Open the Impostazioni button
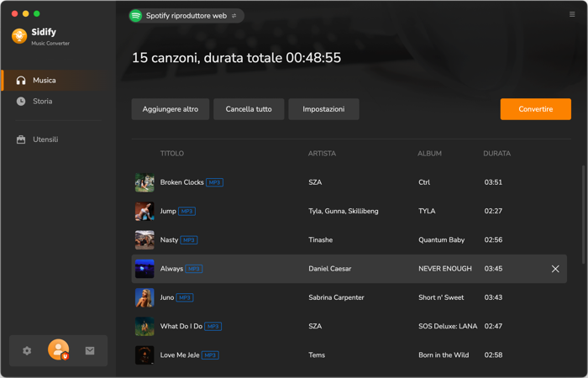The width and height of the screenshot is (588, 378). (323, 109)
